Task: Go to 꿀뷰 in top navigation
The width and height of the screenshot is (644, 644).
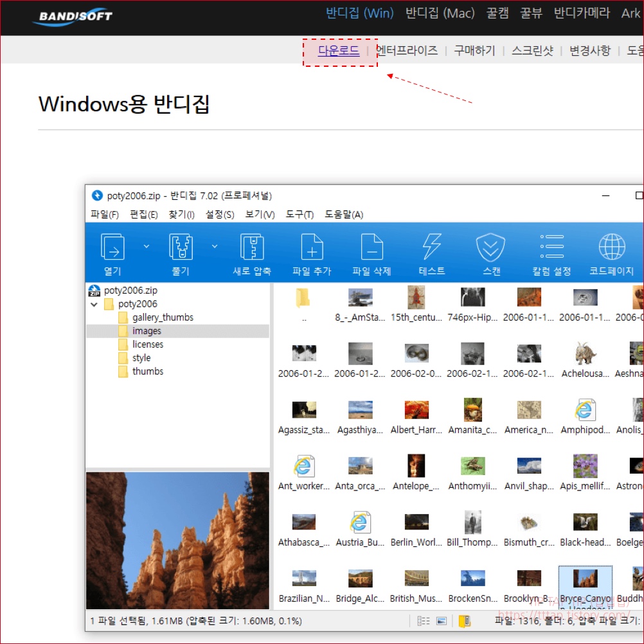Action: point(531,13)
